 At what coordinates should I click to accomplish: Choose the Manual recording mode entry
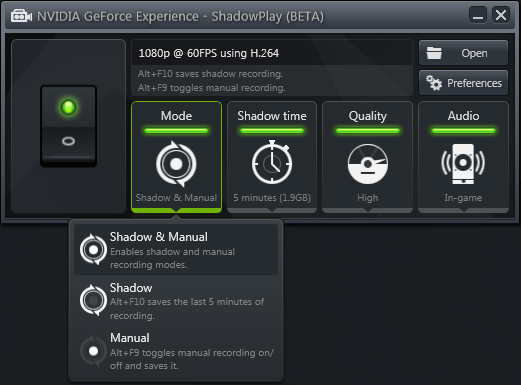(176, 351)
